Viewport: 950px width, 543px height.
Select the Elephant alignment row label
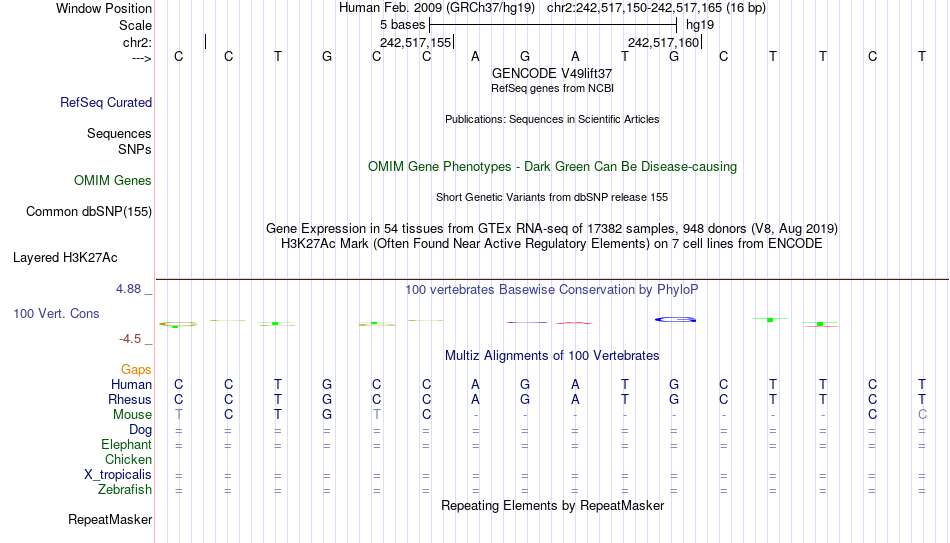[127, 445]
